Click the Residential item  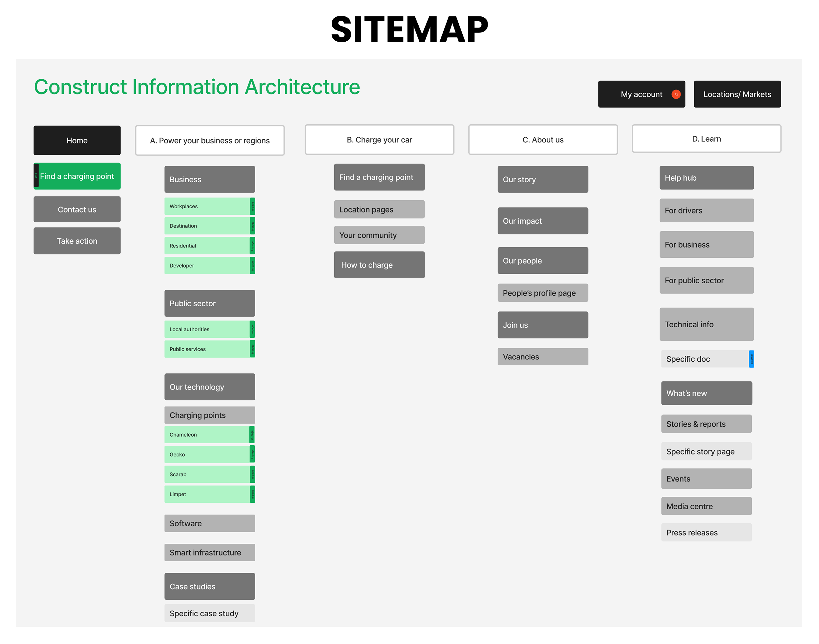210,246
